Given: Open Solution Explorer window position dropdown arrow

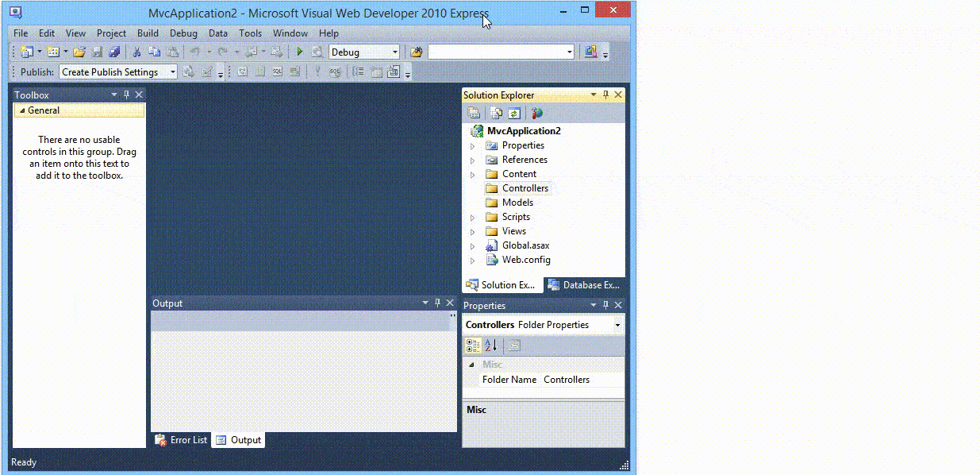Looking at the screenshot, I should [x=593, y=95].
